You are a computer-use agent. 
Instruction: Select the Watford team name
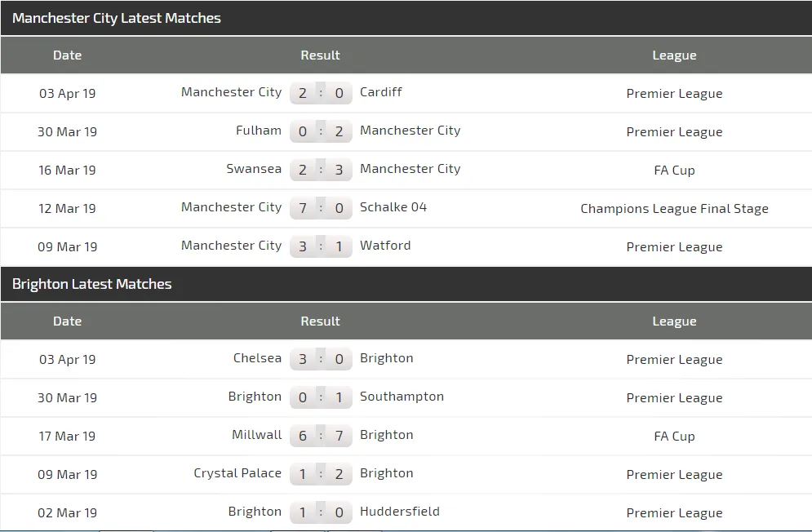pos(384,246)
